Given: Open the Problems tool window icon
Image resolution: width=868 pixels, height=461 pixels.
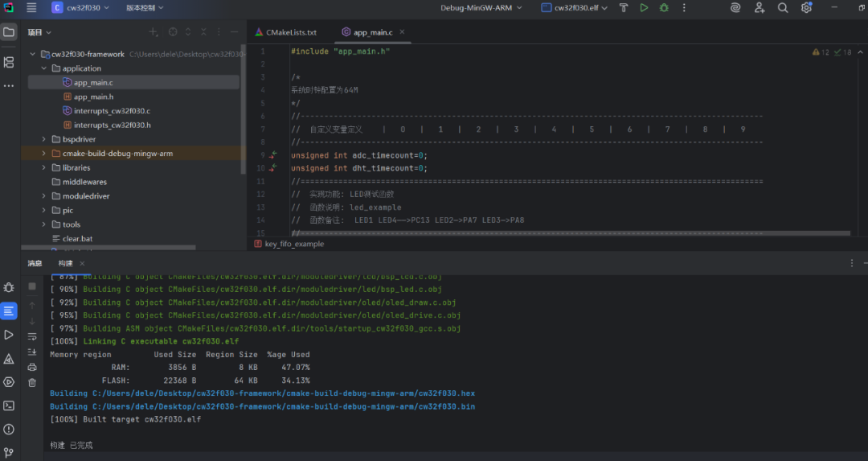Looking at the screenshot, I should [x=9, y=429].
